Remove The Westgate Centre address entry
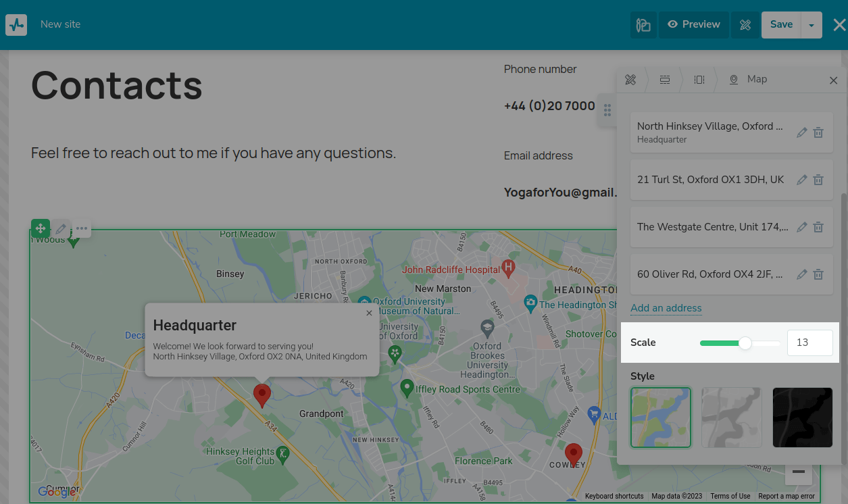 pyautogui.click(x=818, y=227)
